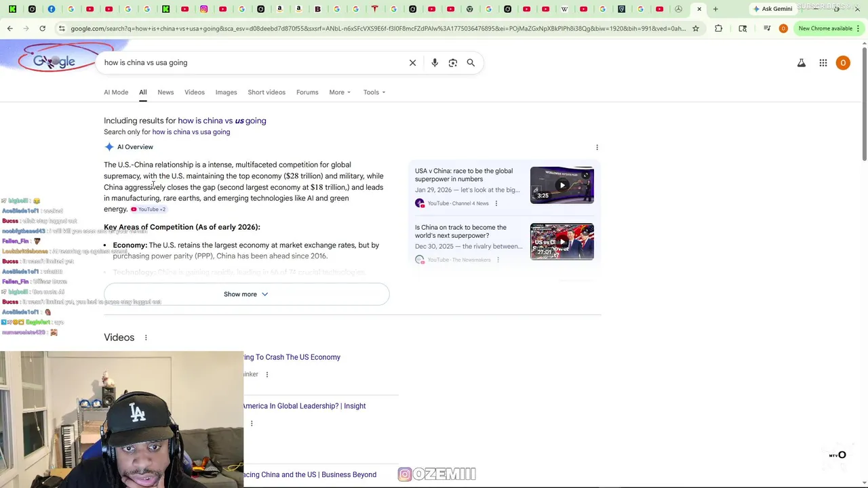Screen dimensions: 868x488
Task: Open the Chrome extensions puzzle icon
Action: 719,28
